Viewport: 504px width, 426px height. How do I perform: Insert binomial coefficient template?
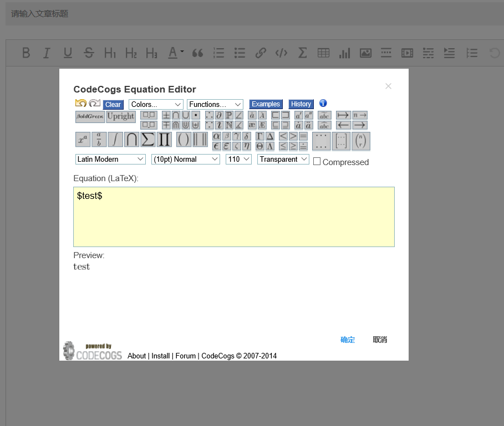click(x=360, y=141)
